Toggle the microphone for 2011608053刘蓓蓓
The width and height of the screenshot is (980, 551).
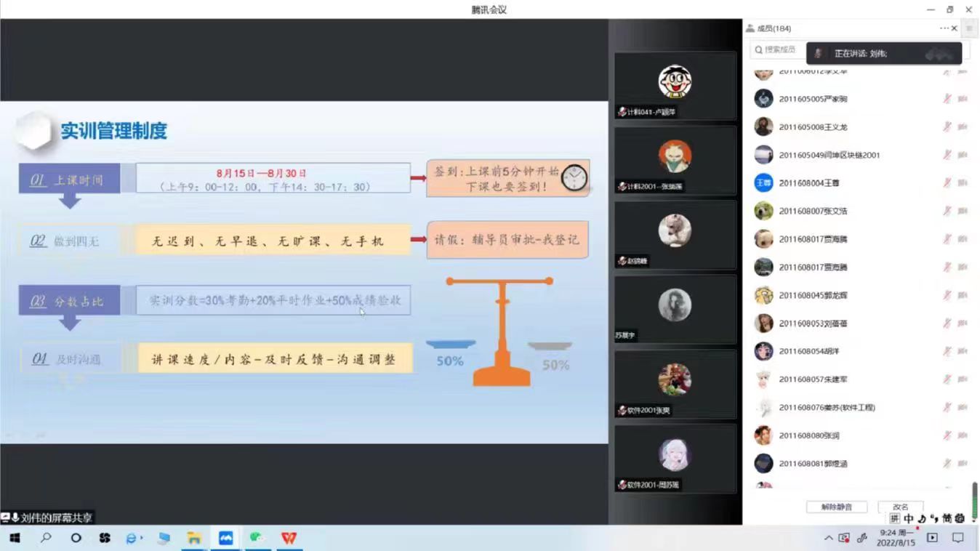pos(947,323)
